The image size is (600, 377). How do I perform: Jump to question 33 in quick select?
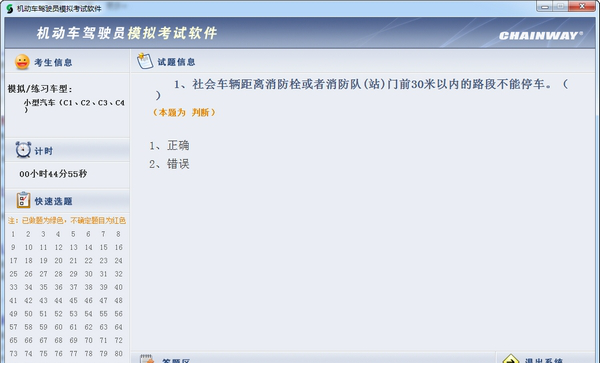[x=13, y=287]
